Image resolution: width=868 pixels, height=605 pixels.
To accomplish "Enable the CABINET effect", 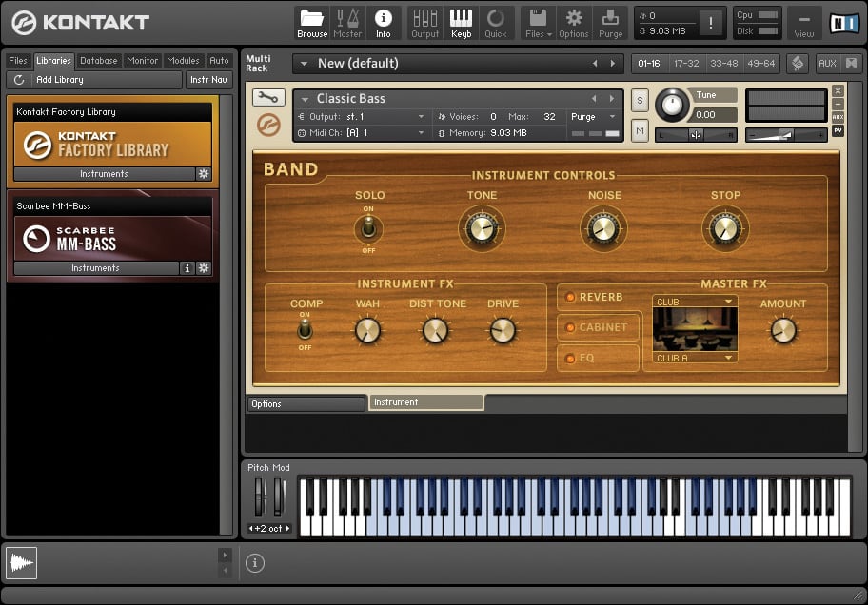I will (x=570, y=327).
